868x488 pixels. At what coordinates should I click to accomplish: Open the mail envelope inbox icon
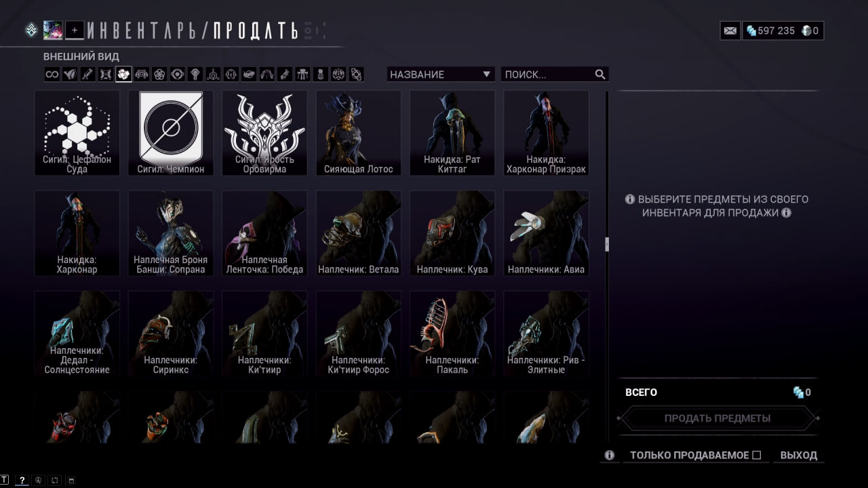[x=730, y=30]
